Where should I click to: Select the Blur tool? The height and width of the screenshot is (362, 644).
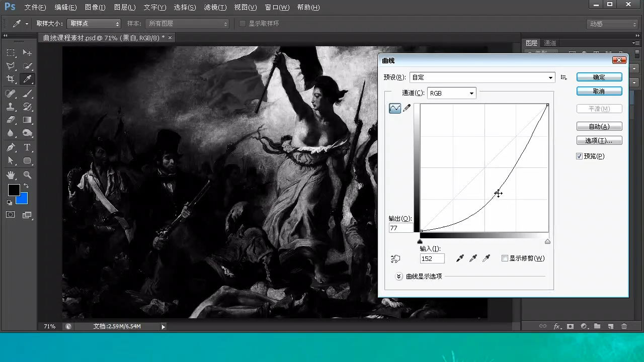pos(11,133)
